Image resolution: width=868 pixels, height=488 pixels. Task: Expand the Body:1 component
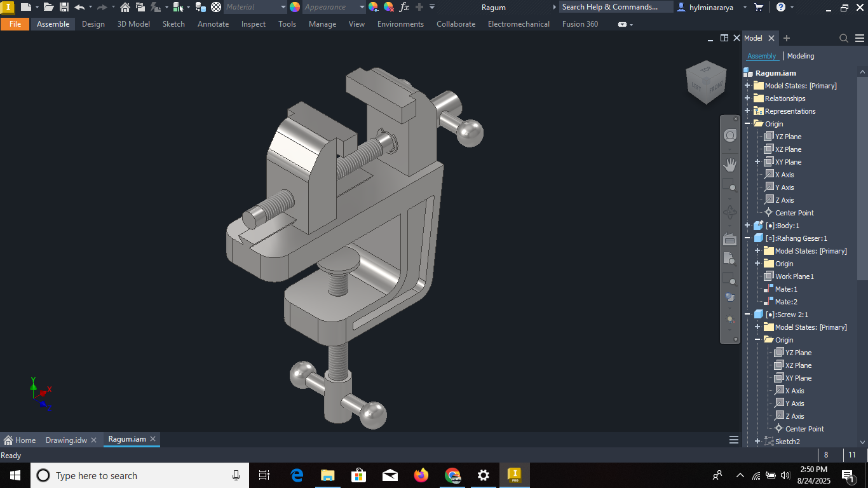point(747,226)
